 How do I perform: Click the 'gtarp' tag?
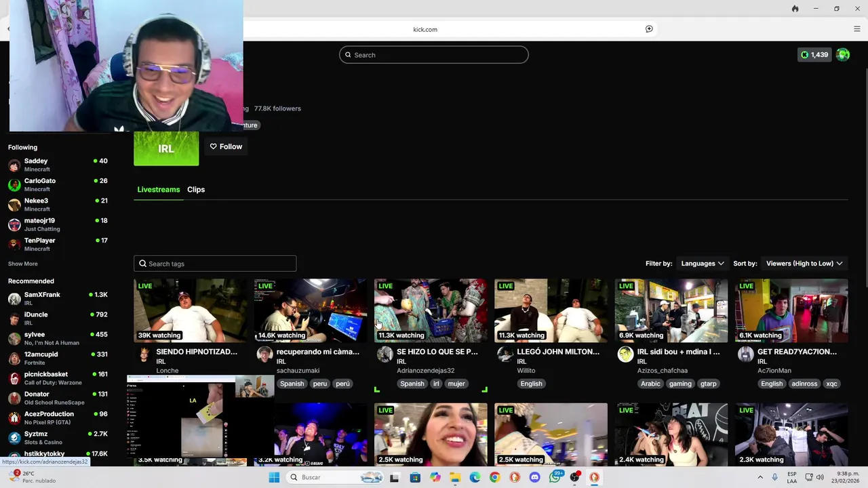coord(709,384)
